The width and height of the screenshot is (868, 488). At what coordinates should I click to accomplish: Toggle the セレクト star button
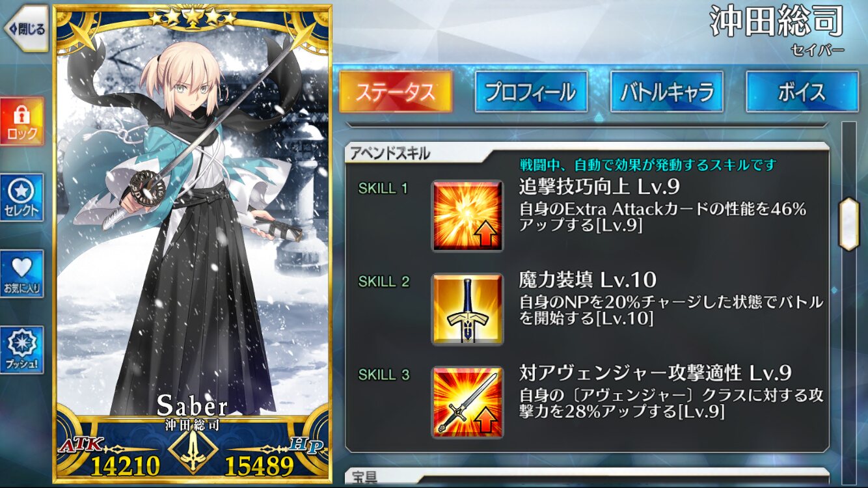click(x=22, y=198)
